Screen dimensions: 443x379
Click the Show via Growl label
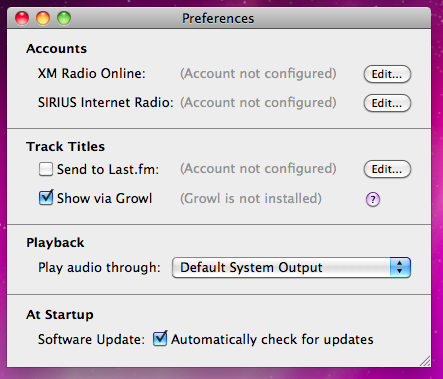pyautogui.click(x=104, y=198)
